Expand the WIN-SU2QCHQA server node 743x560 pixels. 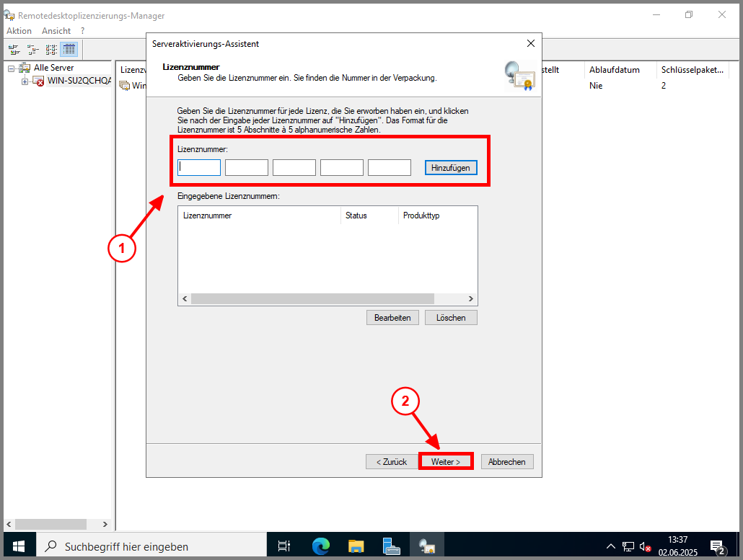click(25, 81)
